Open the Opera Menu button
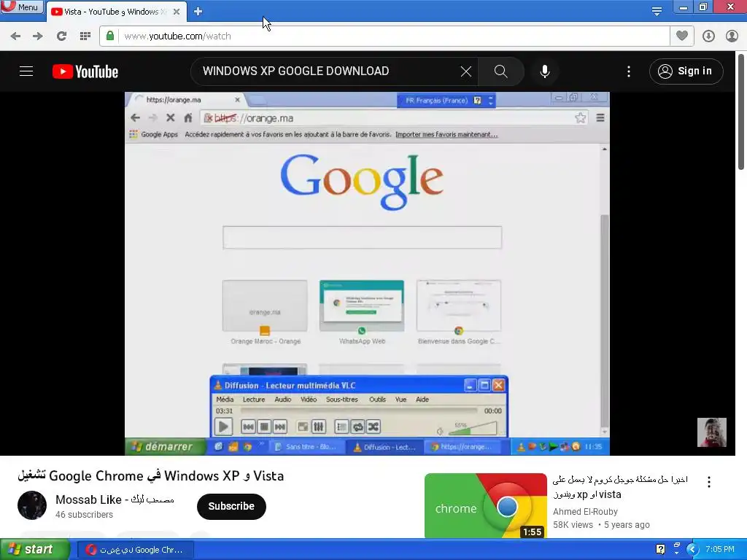747x560 pixels. 21,7
